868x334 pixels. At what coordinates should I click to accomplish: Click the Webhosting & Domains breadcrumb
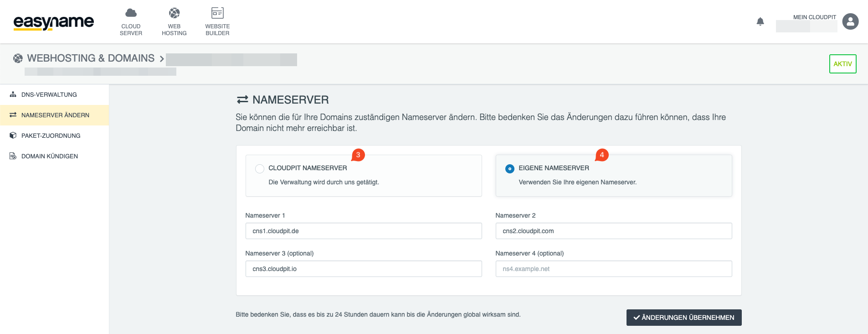(91, 58)
